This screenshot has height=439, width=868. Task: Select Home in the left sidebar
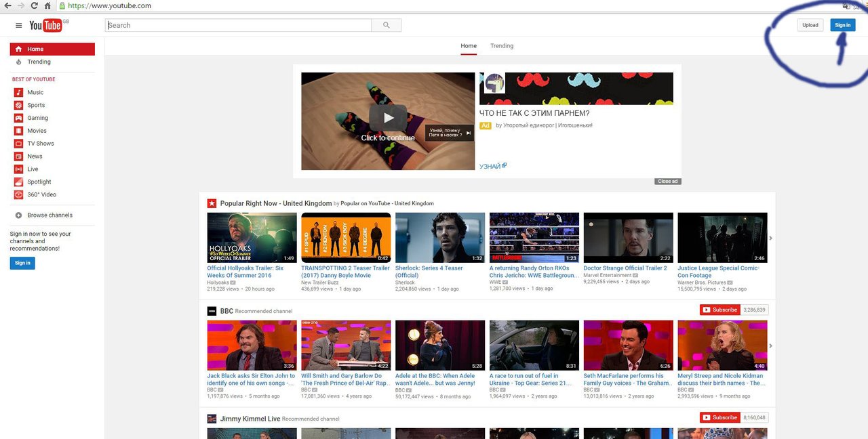pos(52,49)
